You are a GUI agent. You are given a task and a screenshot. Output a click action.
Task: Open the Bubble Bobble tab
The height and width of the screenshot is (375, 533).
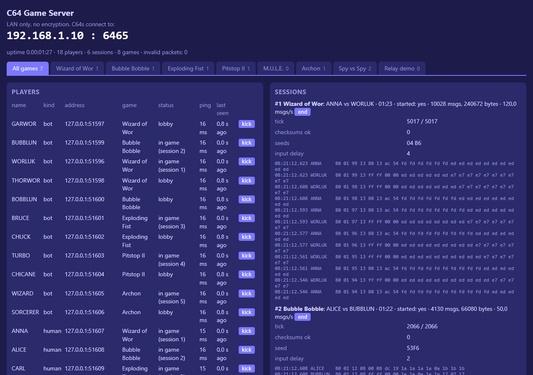[x=133, y=68]
